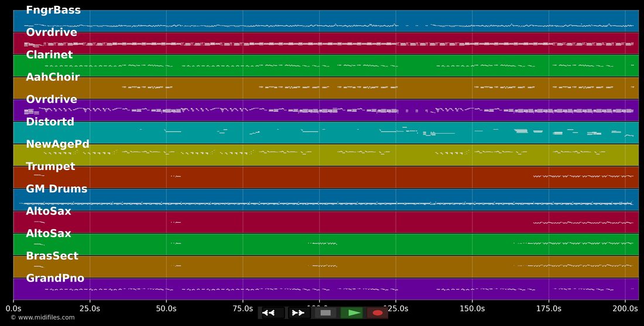The image size is (644, 326).
Task: Click the green play button
Action: coord(352,313)
